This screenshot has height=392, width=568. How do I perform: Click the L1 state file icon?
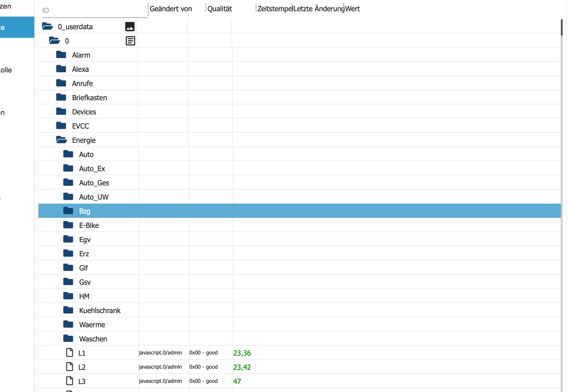point(70,352)
